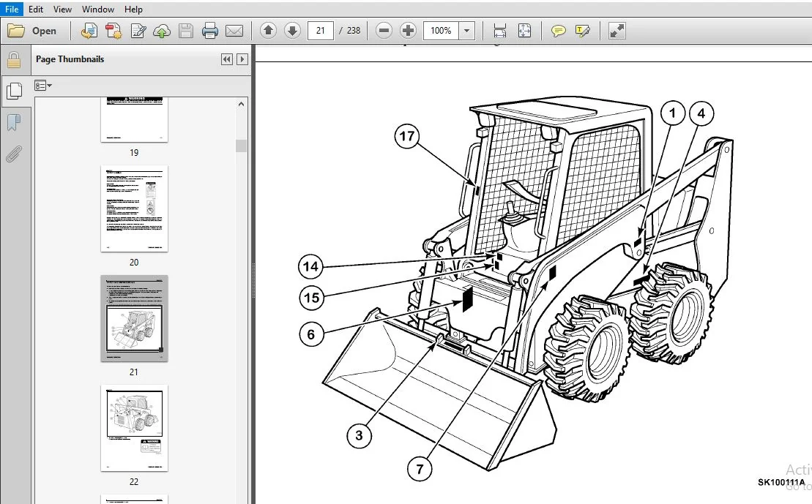Click the Create PDF from file icon
The height and width of the screenshot is (504, 812).
tap(89, 31)
